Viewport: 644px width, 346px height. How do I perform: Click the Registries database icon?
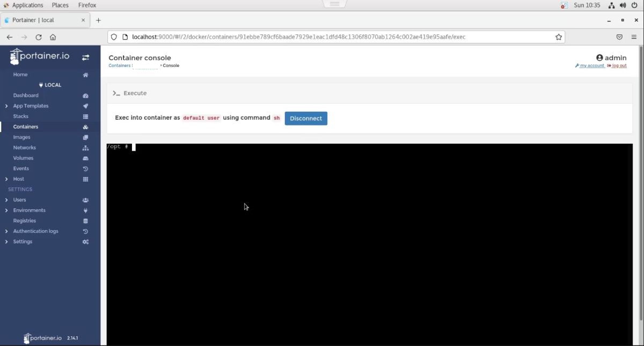pos(85,221)
